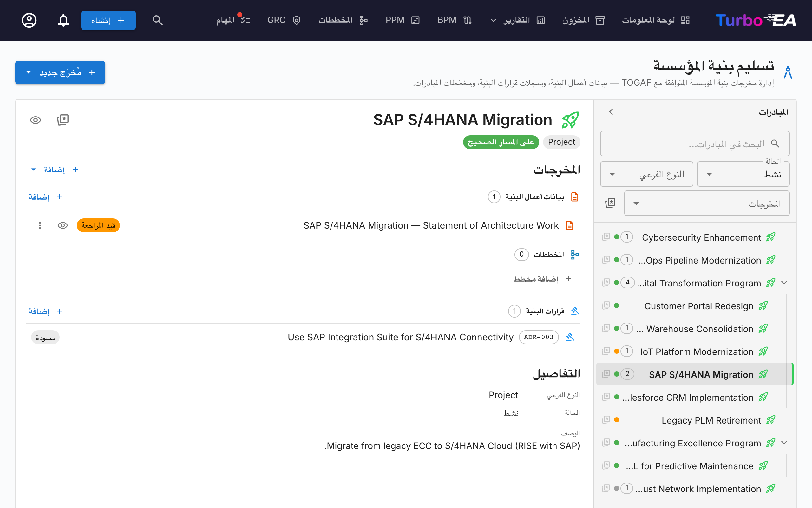Open the إضافة dropdown next to المخرجات heading
The height and width of the screenshot is (508, 812).
[x=55, y=170]
